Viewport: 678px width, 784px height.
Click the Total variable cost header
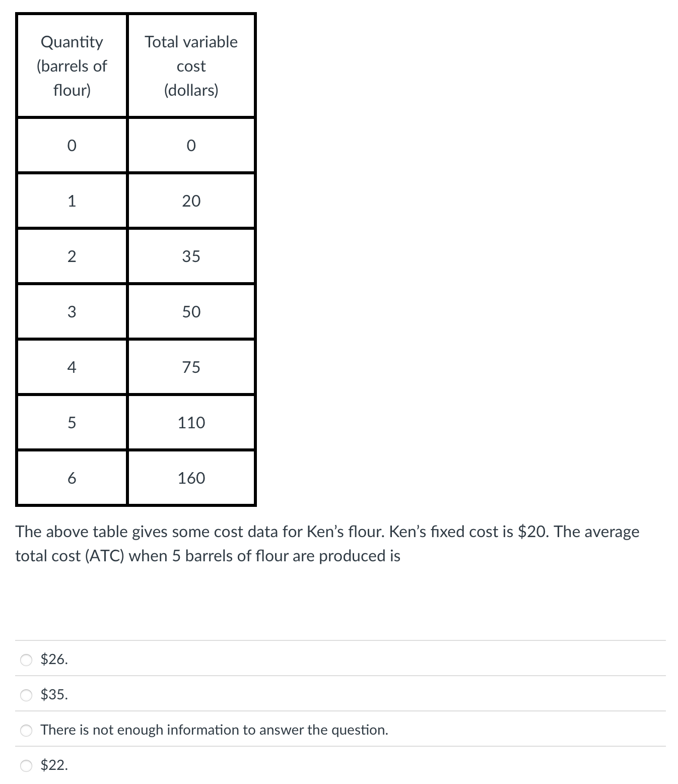[x=191, y=66]
